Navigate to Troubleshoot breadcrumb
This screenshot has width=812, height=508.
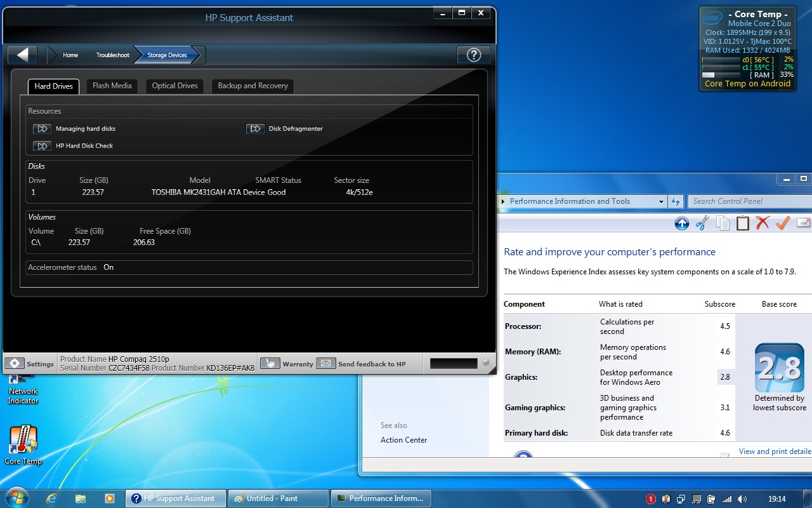[113, 55]
